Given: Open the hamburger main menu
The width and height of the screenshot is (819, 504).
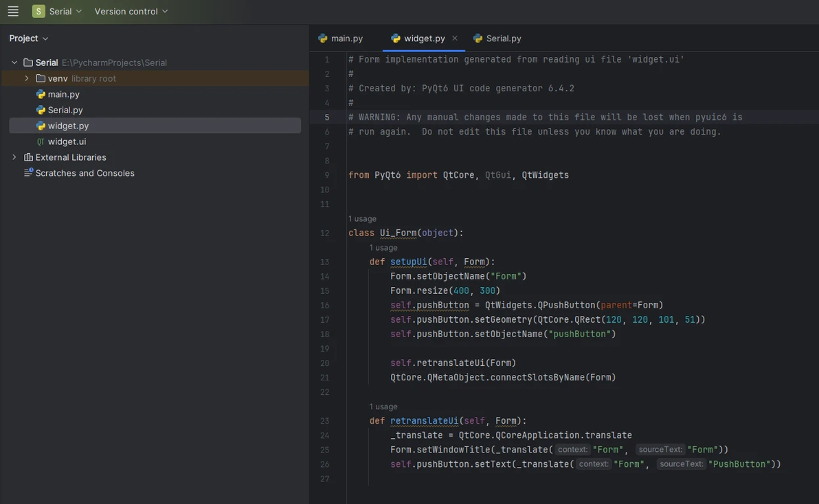Looking at the screenshot, I should [x=13, y=11].
